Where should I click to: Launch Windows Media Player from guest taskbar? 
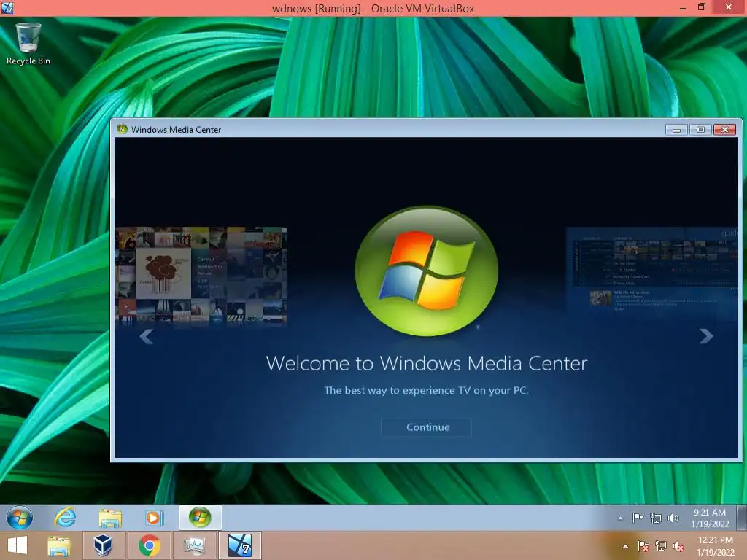[x=154, y=518]
